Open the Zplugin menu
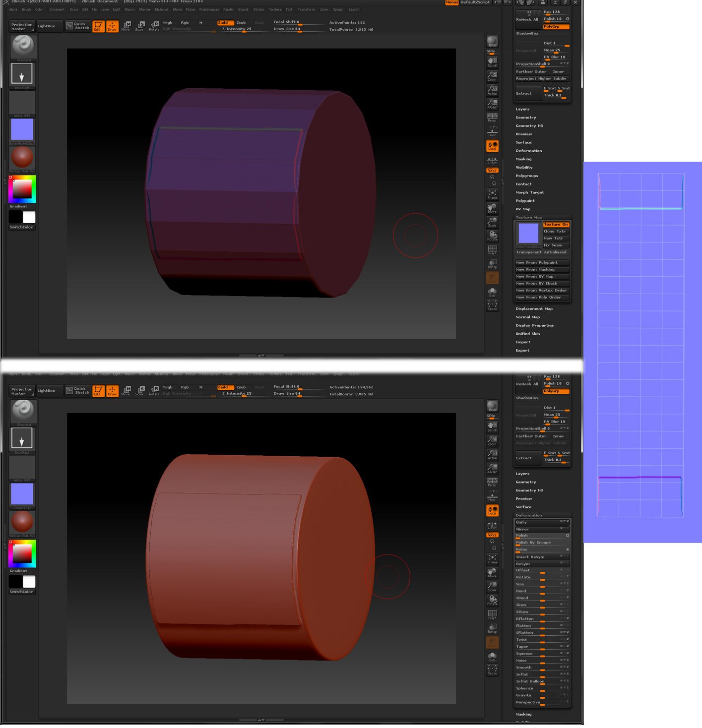The width and height of the screenshot is (702, 728). [338, 9]
